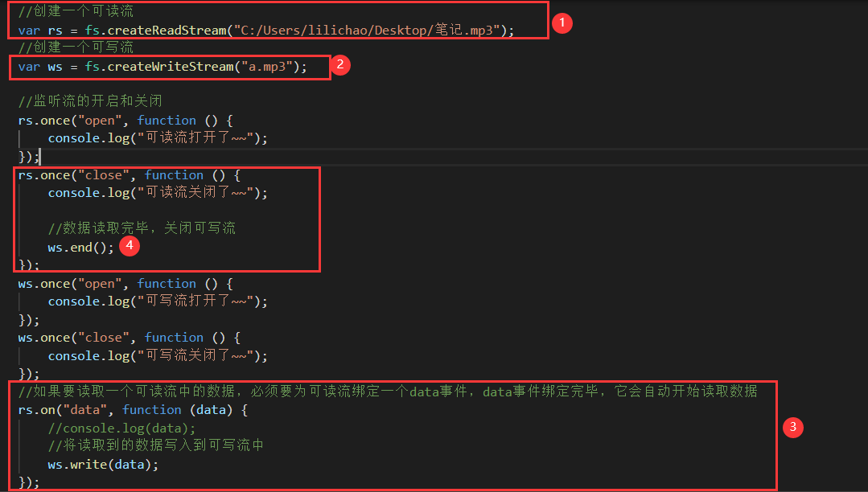Click the comment //数据读取完毕，关闭可写流

point(142,228)
